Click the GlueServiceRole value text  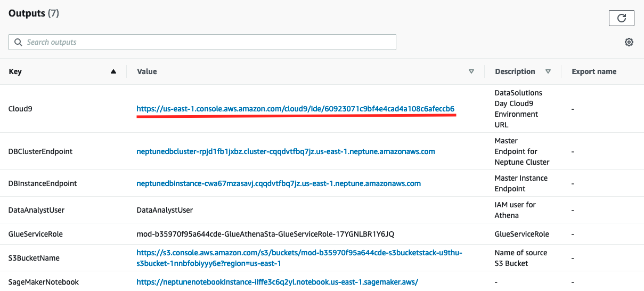tap(265, 234)
